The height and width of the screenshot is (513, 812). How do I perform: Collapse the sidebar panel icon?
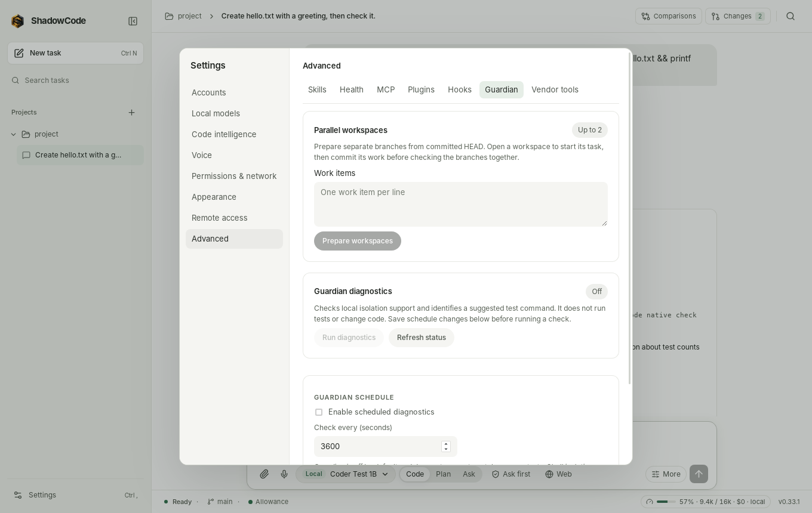pyautogui.click(x=133, y=21)
